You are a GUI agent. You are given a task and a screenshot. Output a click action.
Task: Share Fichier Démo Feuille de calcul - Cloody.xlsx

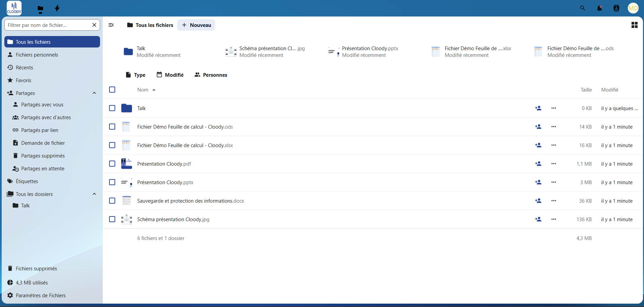538,145
